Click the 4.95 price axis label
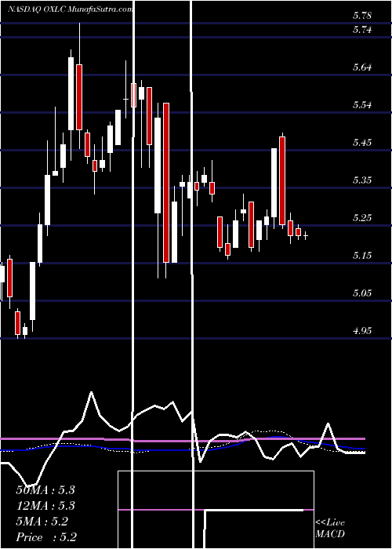 tap(362, 330)
